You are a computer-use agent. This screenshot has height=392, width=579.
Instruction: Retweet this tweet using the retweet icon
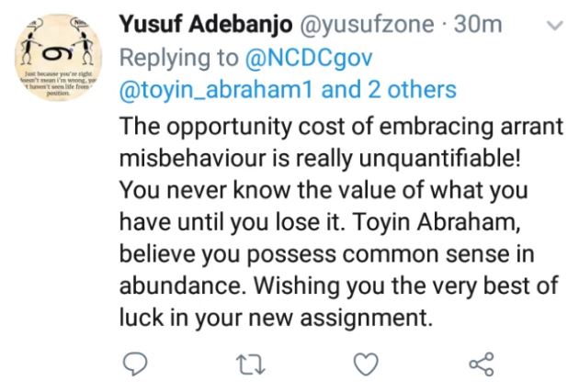(249, 365)
